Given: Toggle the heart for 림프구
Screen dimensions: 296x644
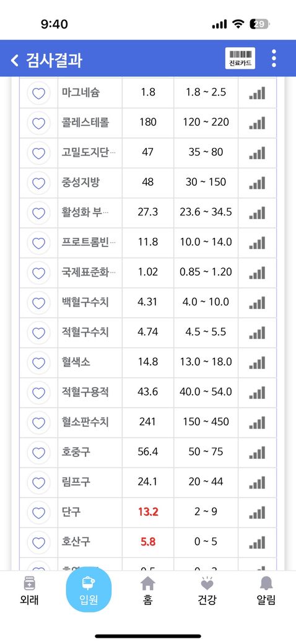Looking at the screenshot, I should 38,483.
